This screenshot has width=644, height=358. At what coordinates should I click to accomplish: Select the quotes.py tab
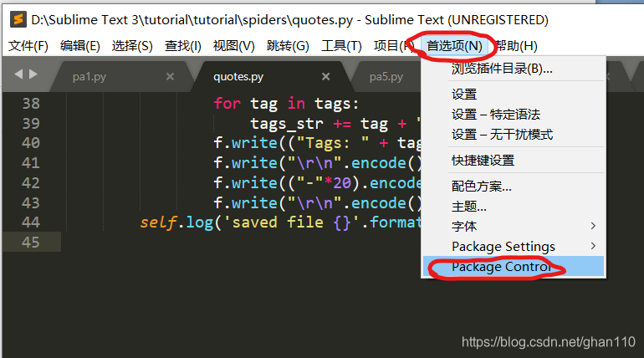(x=238, y=77)
